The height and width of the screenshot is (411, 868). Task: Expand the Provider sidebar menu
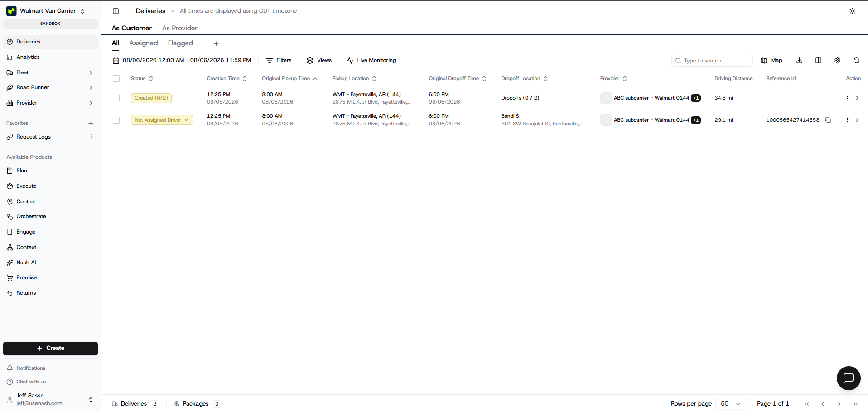point(50,103)
